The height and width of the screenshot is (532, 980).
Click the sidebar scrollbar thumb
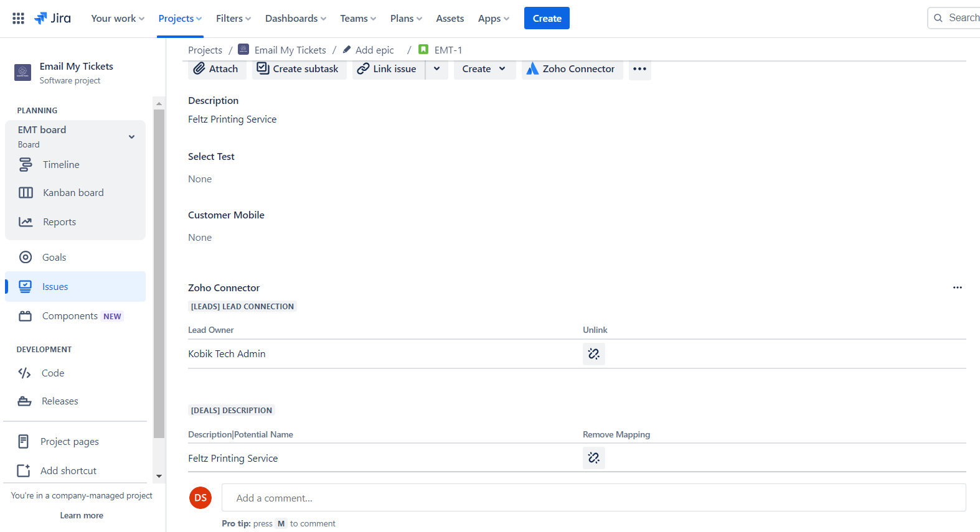[x=159, y=274]
